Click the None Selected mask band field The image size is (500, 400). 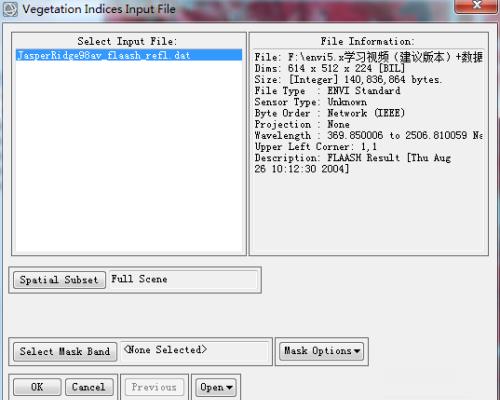pos(195,351)
